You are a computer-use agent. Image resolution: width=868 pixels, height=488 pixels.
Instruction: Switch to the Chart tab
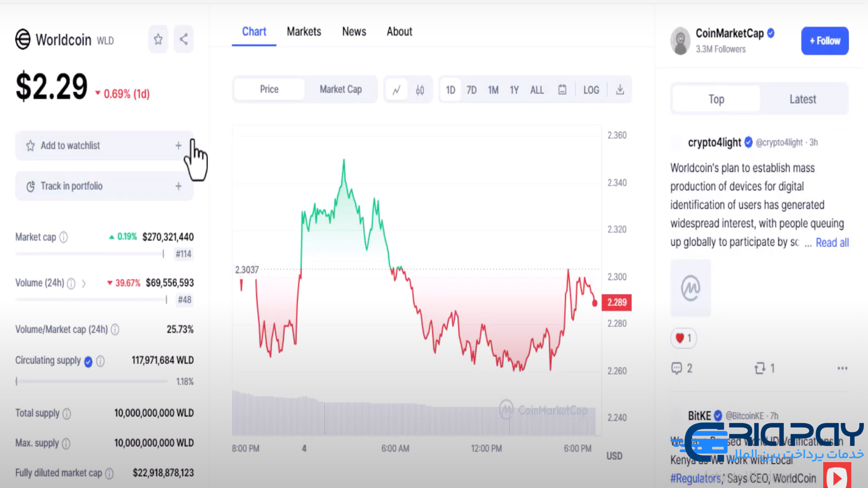pyautogui.click(x=254, y=32)
